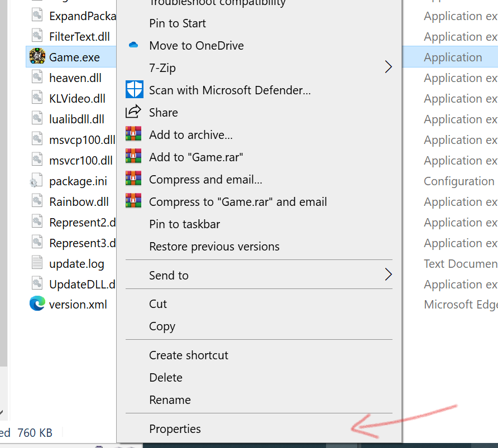
Task: Select the heaven.dll file
Action: tap(75, 78)
